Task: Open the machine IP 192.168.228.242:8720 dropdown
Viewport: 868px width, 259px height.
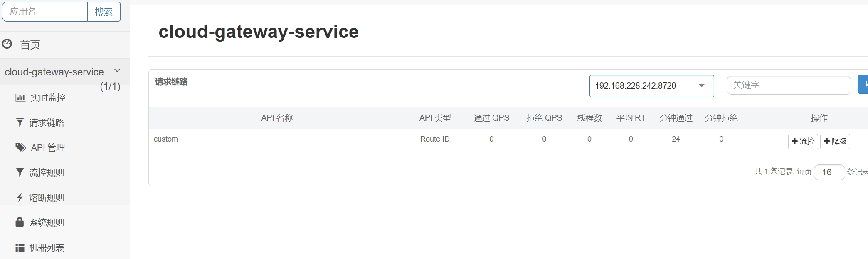Action: coord(651,86)
